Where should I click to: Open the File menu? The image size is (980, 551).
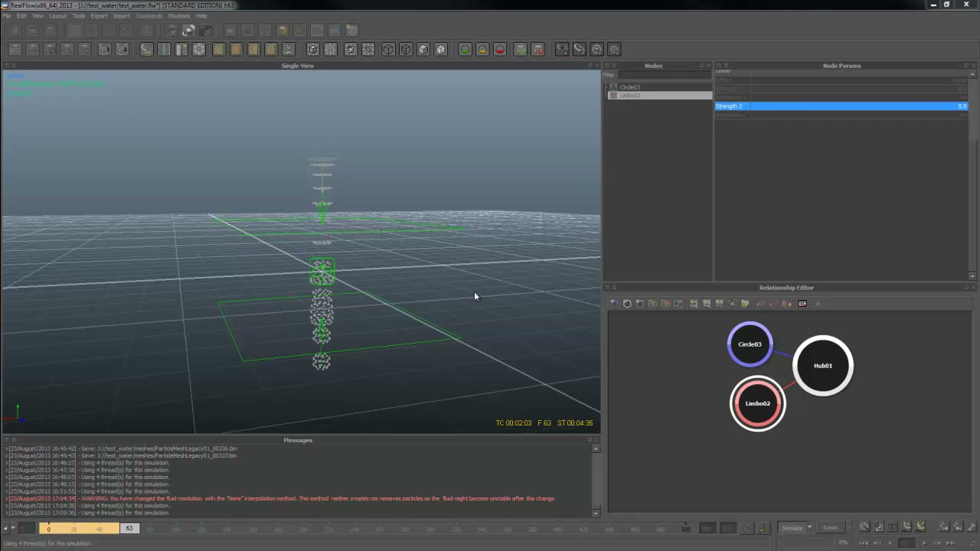[7, 16]
